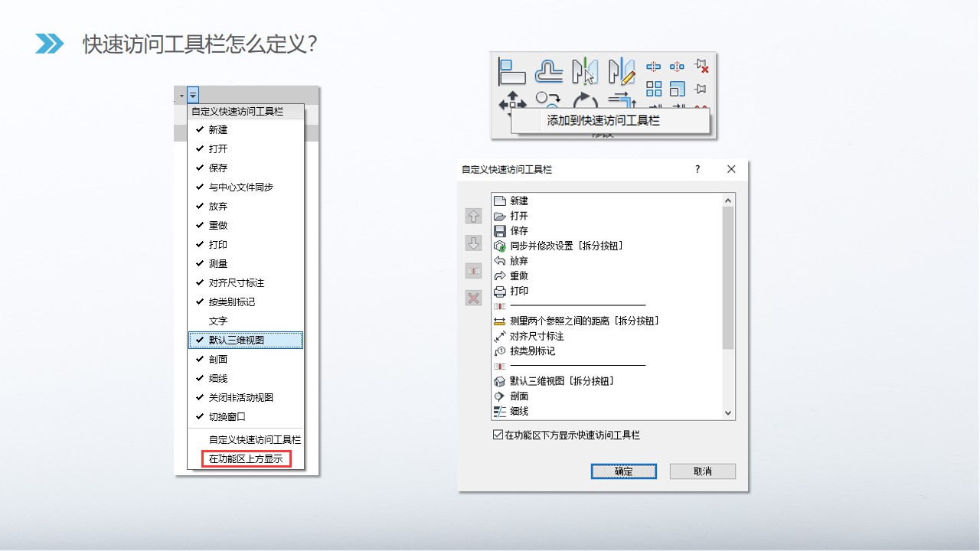This screenshot has height=551, width=980.
Task: Select the Array tool icon
Action: point(654,89)
